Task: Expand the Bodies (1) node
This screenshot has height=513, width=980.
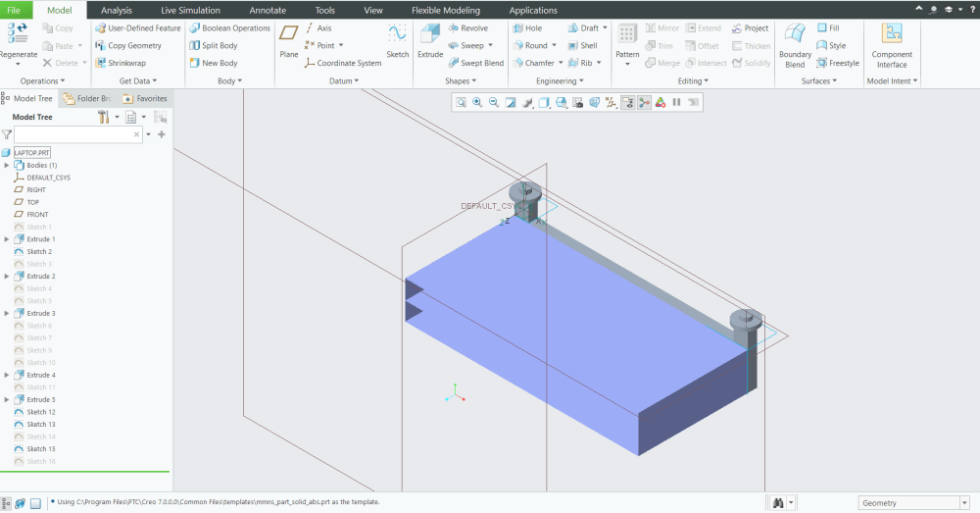Action: pyautogui.click(x=7, y=165)
